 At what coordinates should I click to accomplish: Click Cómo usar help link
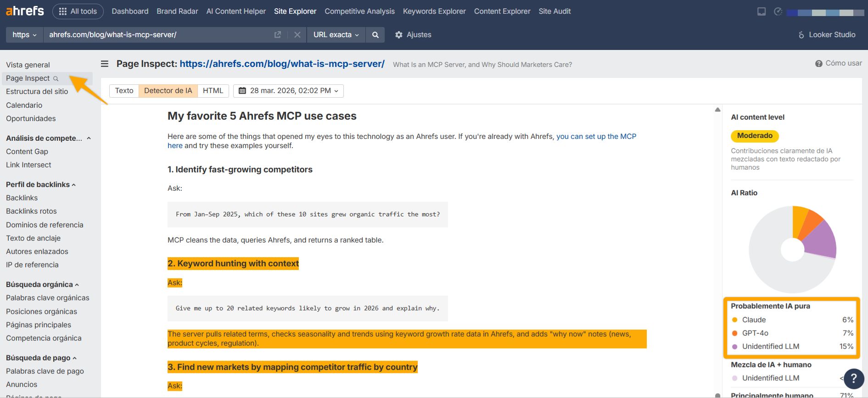pyautogui.click(x=839, y=63)
